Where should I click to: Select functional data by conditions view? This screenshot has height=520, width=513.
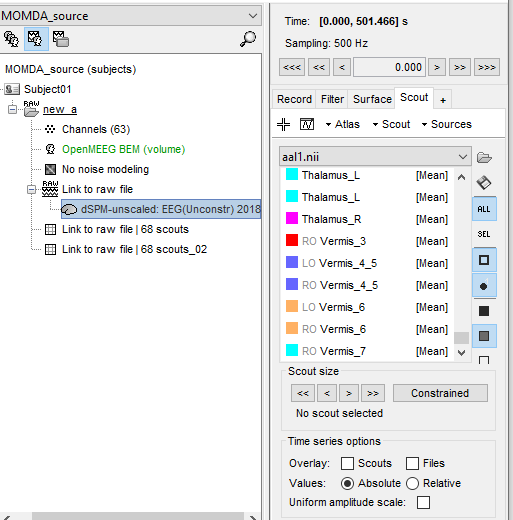coord(61,39)
